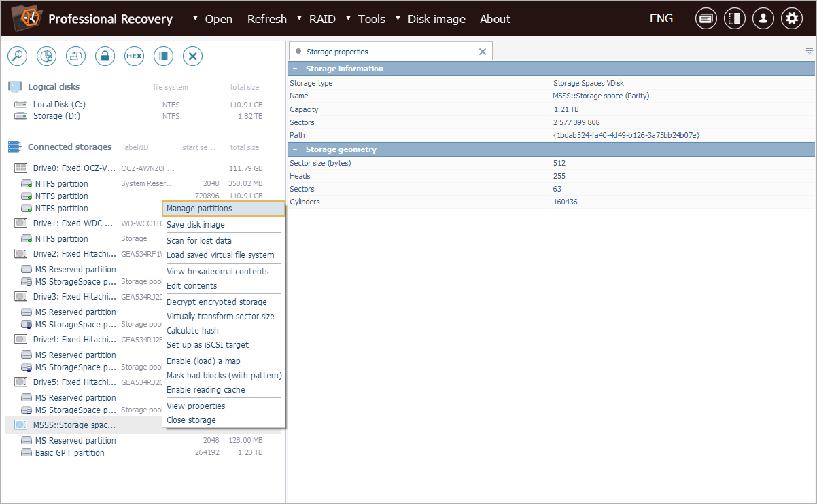Select Set up as iSCSI target
The height and width of the screenshot is (504, 817).
[x=224, y=344]
